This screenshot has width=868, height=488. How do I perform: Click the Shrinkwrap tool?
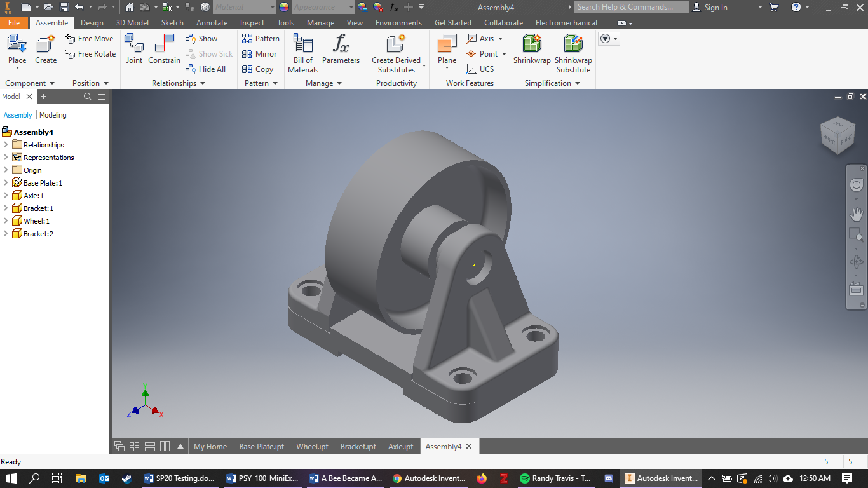532,49
